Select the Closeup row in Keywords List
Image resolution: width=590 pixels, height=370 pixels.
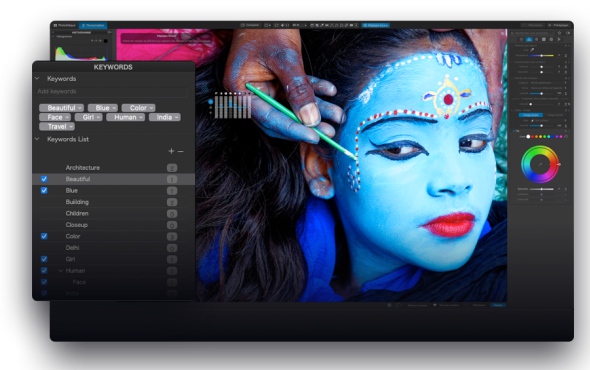pos(114,225)
